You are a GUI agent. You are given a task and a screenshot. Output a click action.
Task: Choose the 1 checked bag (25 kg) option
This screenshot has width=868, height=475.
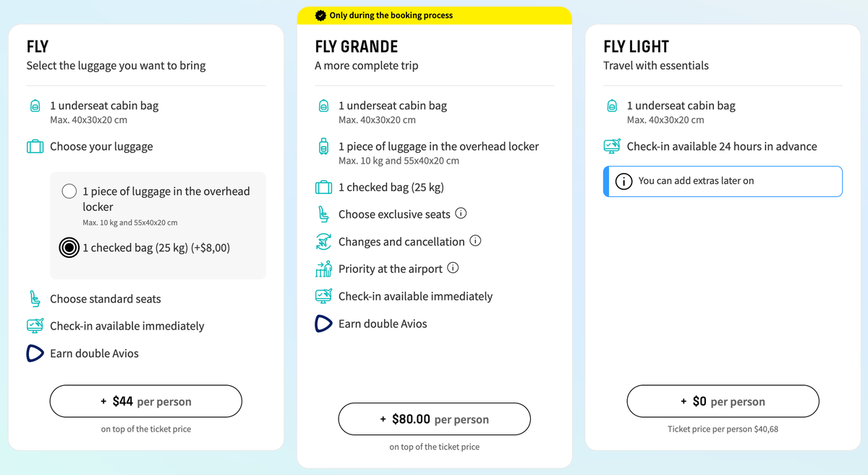tap(69, 248)
